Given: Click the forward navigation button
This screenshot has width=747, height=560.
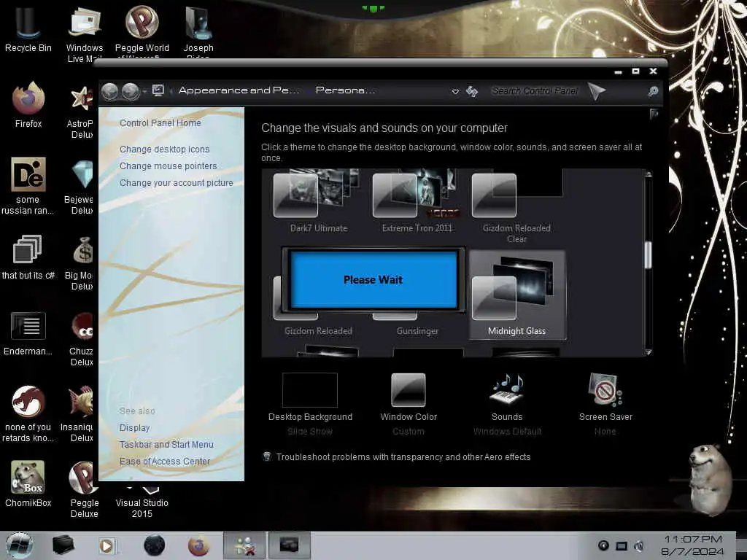Looking at the screenshot, I should 130,91.
